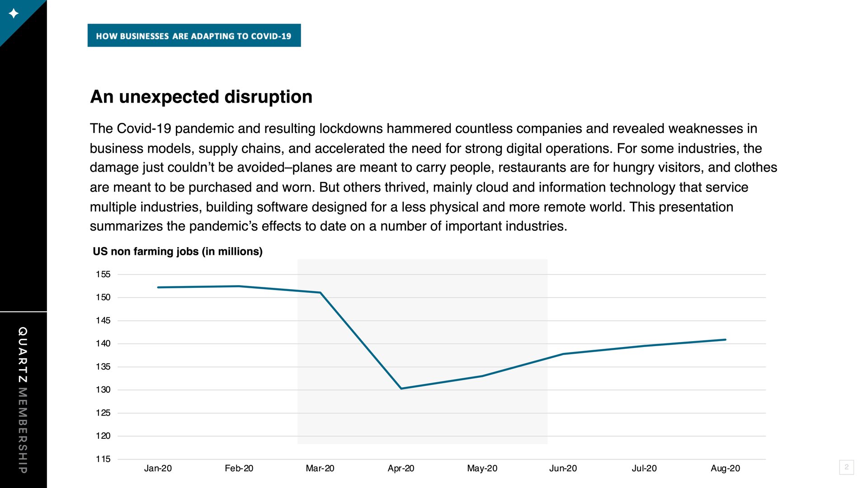
Task: Select the Jun-20 axis label
Action: [563, 468]
